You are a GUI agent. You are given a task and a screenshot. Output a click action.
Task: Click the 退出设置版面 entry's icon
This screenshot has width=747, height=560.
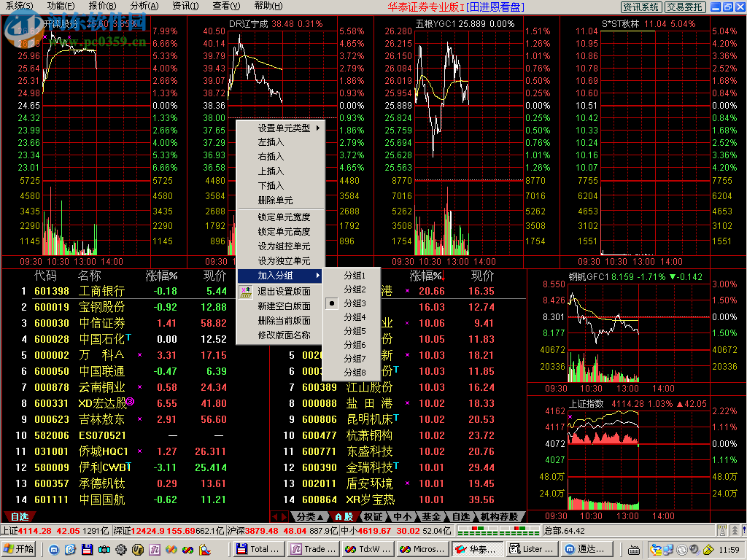click(x=246, y=292)
